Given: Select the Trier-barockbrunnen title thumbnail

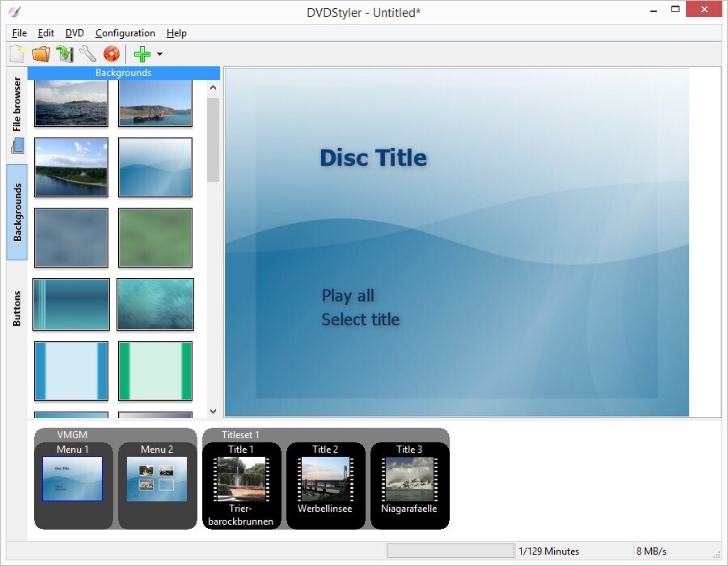Looking at the screenshot, I should 241,479.
